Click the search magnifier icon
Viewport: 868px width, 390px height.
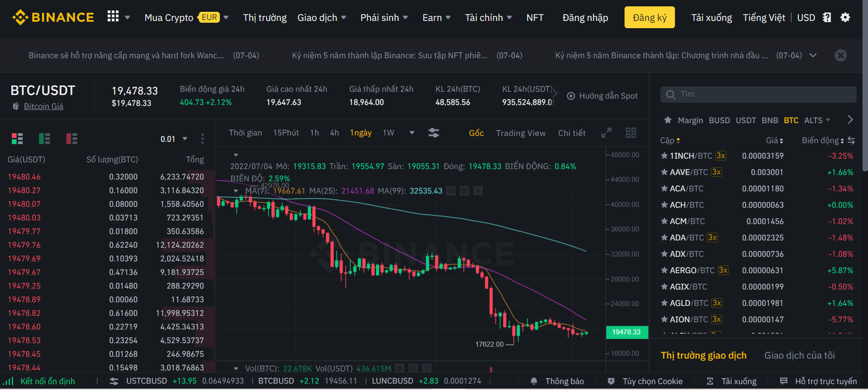click(x=671, y=95)
